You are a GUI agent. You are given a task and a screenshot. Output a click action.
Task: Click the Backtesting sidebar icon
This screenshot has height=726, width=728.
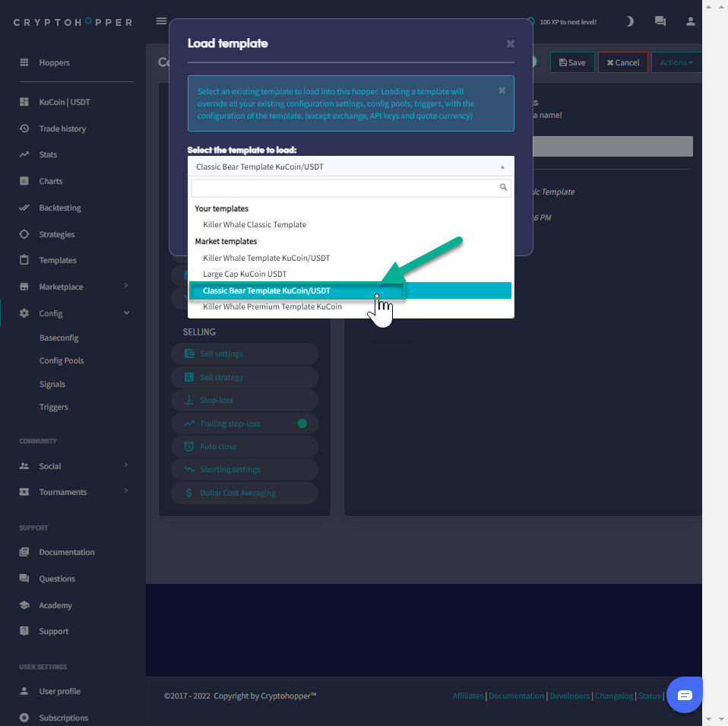click(24, 208)
